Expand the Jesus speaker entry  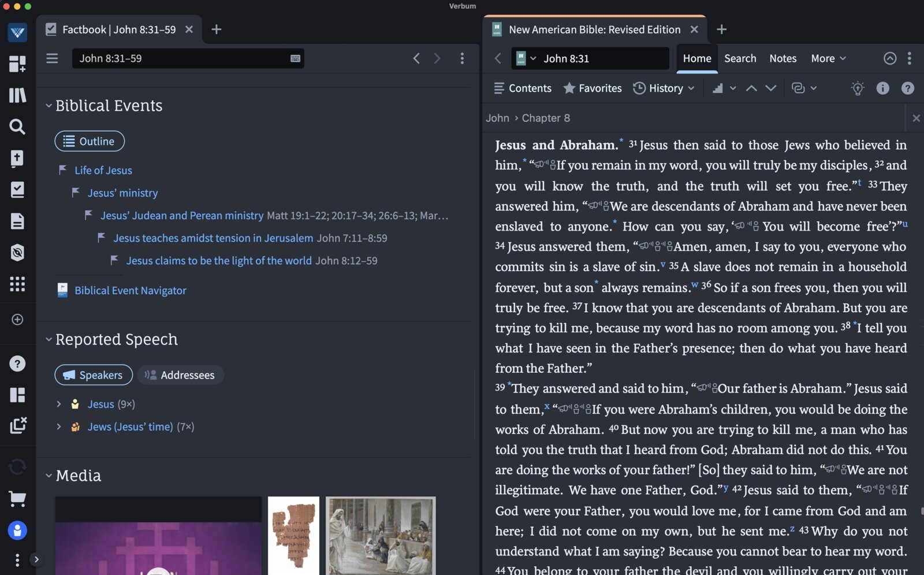click(x=58, y=404)
